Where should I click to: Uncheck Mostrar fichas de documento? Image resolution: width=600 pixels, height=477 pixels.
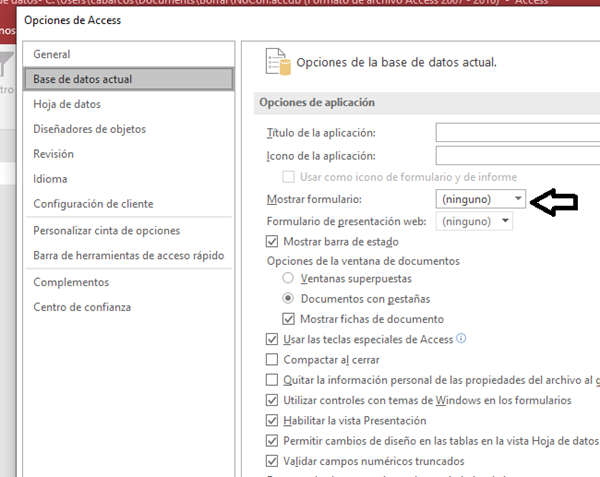tap(290, 319)
